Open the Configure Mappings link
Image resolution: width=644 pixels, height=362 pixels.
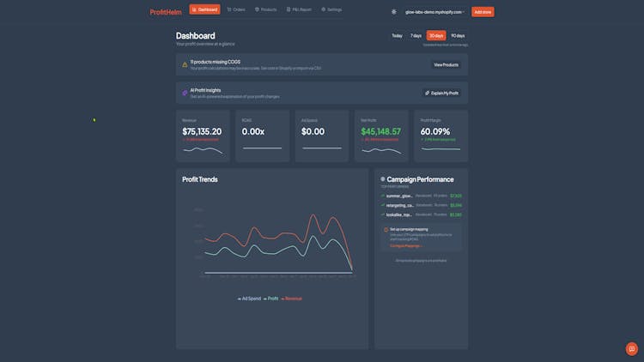(406, 245)
